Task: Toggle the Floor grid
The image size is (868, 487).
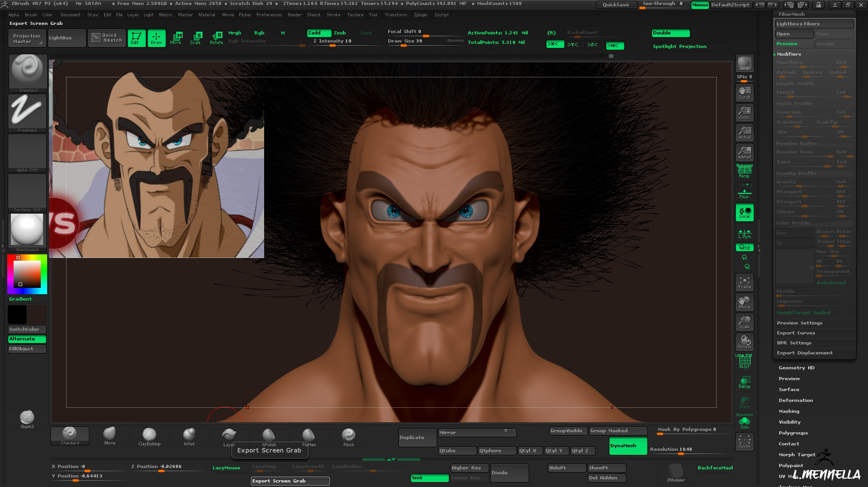Action: point(744,192)
